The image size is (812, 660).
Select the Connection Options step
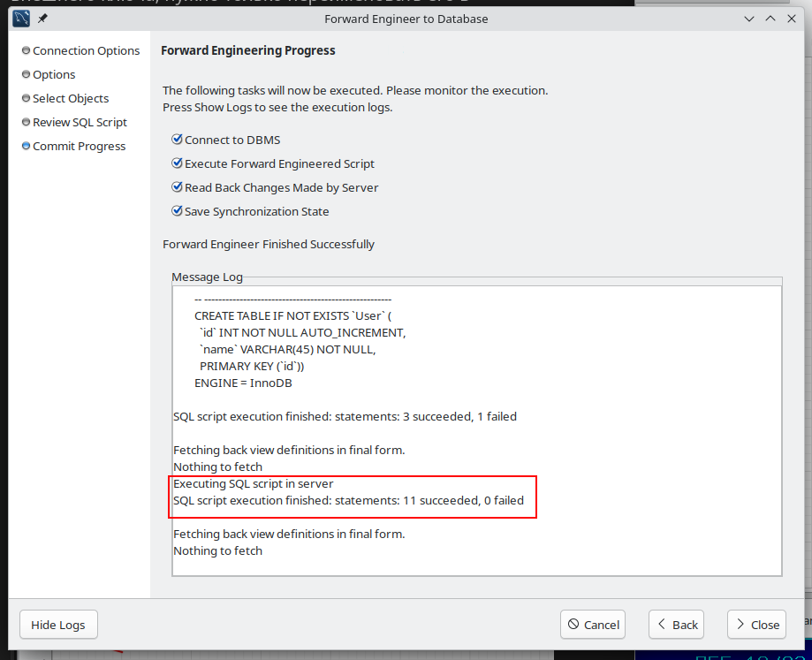pos(86,51)
